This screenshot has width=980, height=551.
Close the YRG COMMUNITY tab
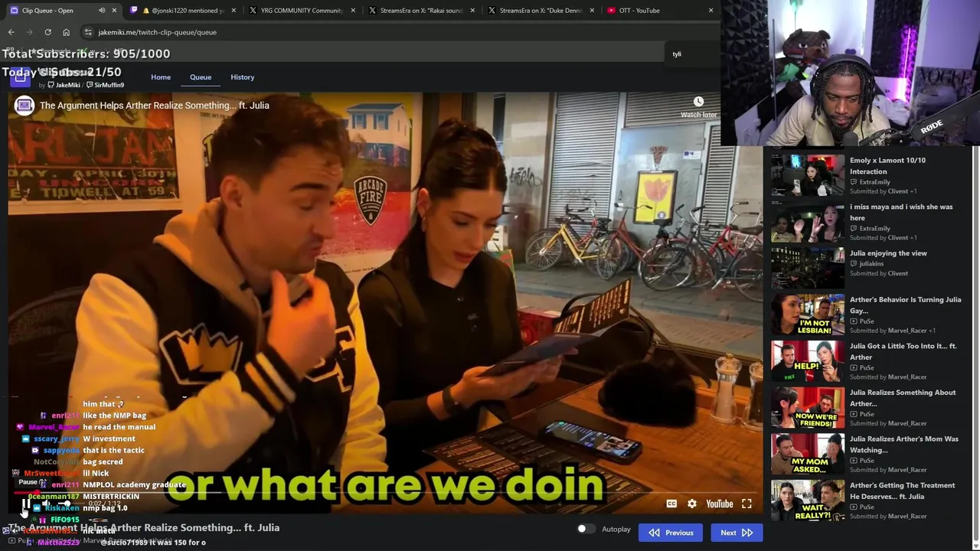[x=353, y=11]
